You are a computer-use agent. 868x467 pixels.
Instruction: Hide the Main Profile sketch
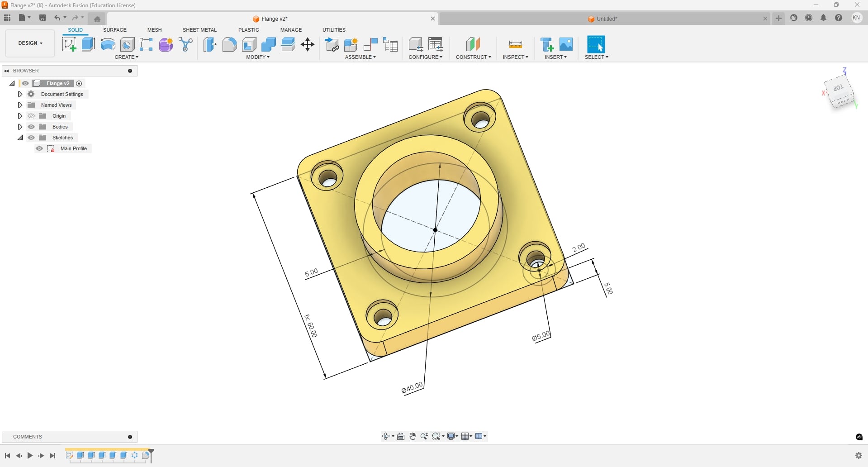[39, 148]
